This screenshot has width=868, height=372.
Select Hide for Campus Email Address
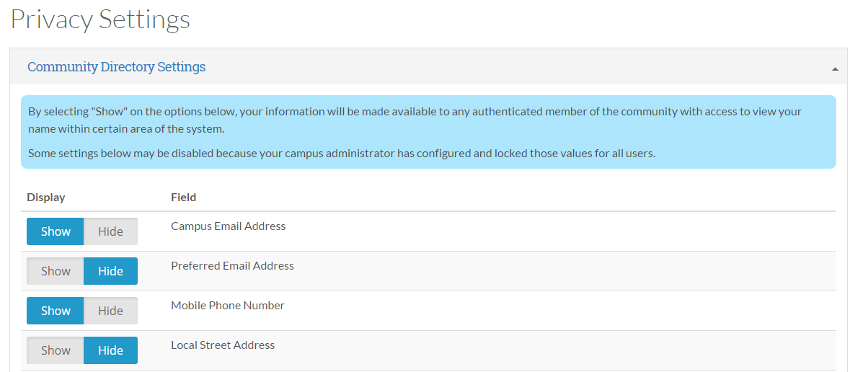pos(110,231)
